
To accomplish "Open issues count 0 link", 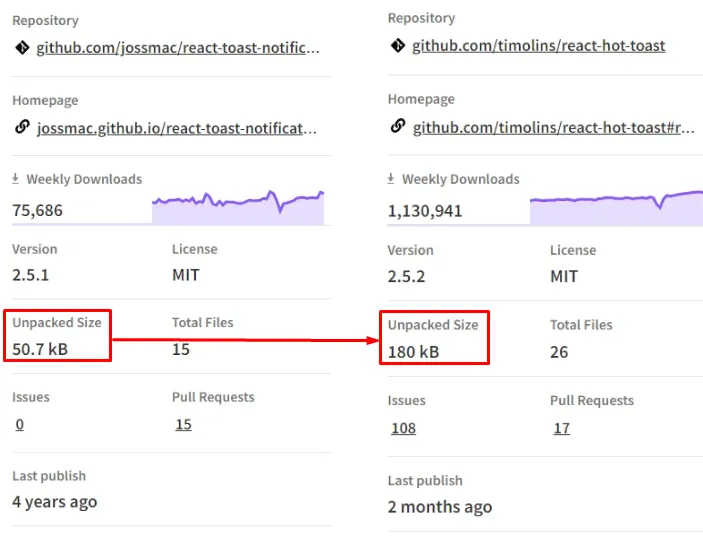I will click(x=19, y=424).
